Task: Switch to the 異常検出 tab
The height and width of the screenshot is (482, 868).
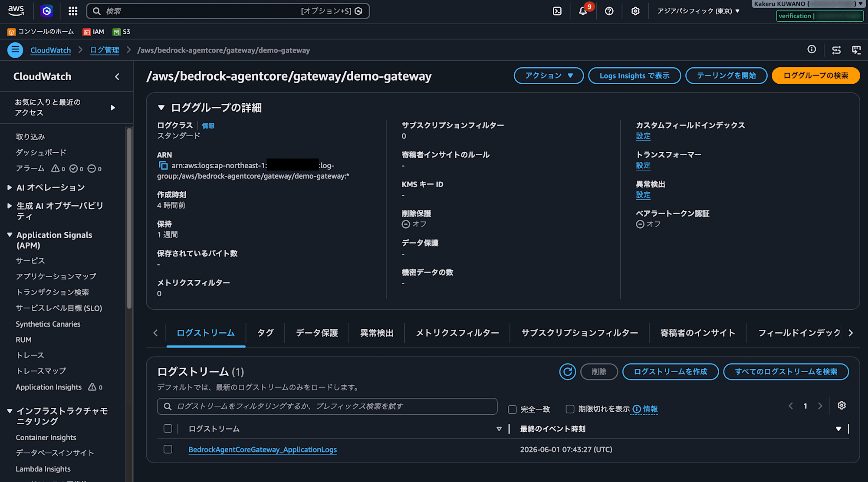Action: click(377, 333)
